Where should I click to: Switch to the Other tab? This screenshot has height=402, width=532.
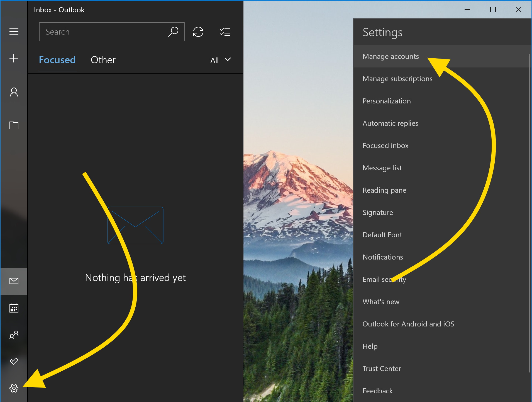coord(103,60)
